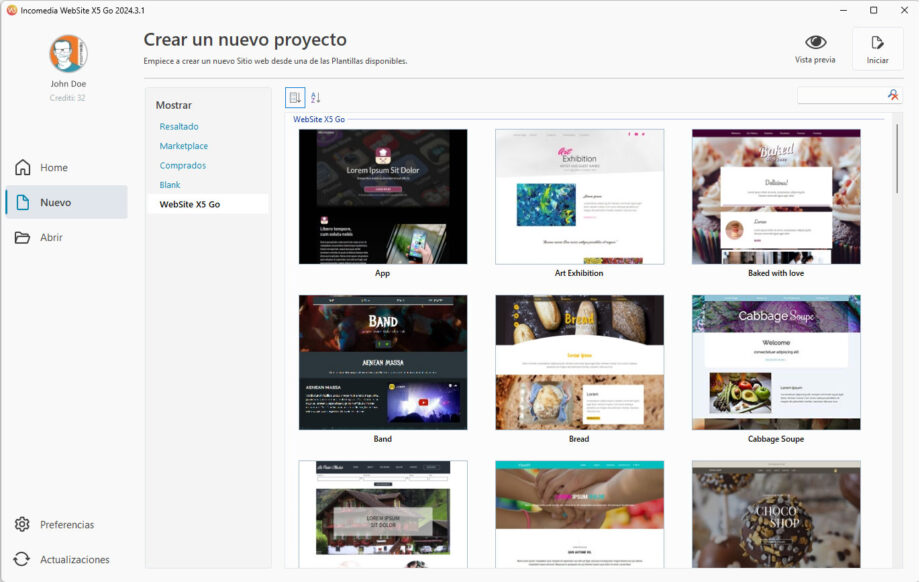The width and height of the screenshot is (920, 582).
Task: Click the 'John Doe' user name
Action: tap(68, 84)
